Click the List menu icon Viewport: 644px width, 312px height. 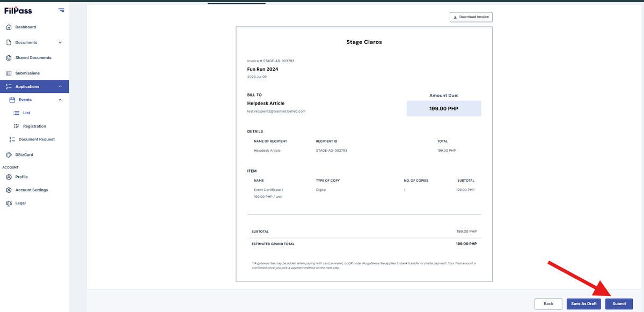pos(16,113)
